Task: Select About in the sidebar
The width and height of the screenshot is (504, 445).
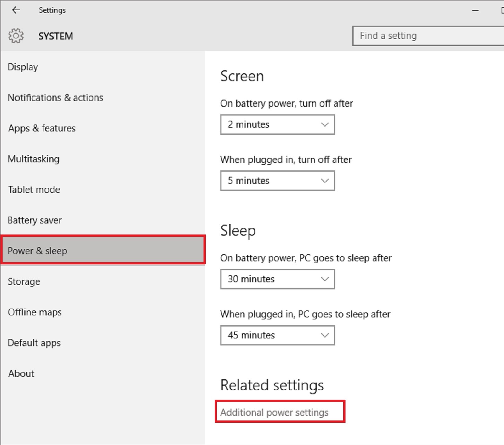Action: click(21, 373)
